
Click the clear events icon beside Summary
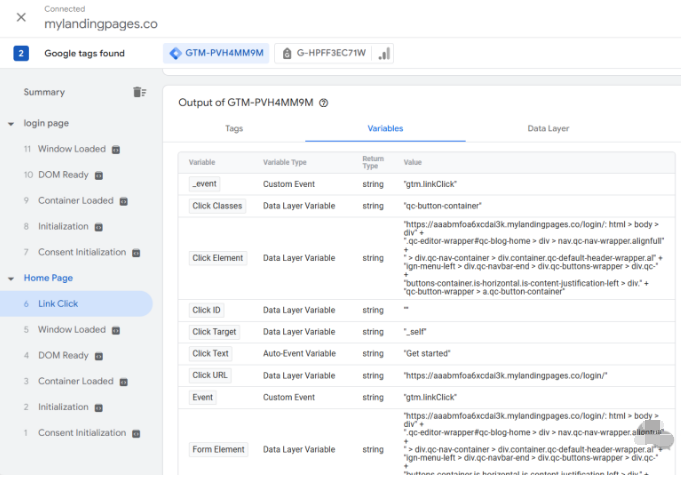point(139,92)
